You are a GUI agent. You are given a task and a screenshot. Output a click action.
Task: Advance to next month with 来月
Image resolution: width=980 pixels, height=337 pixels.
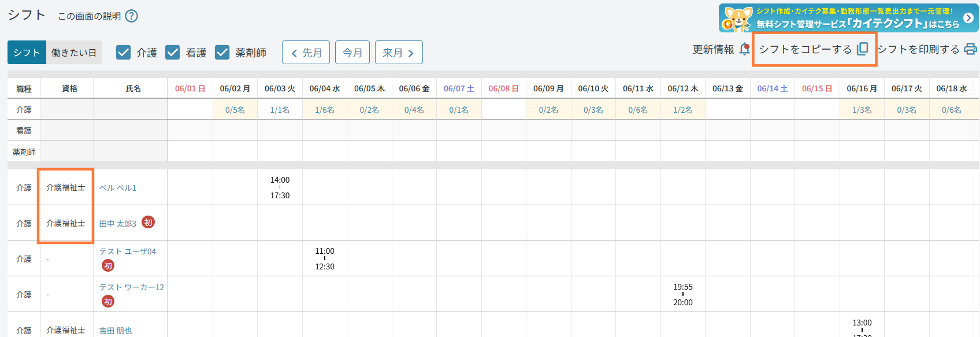click(x=399, y=53)
